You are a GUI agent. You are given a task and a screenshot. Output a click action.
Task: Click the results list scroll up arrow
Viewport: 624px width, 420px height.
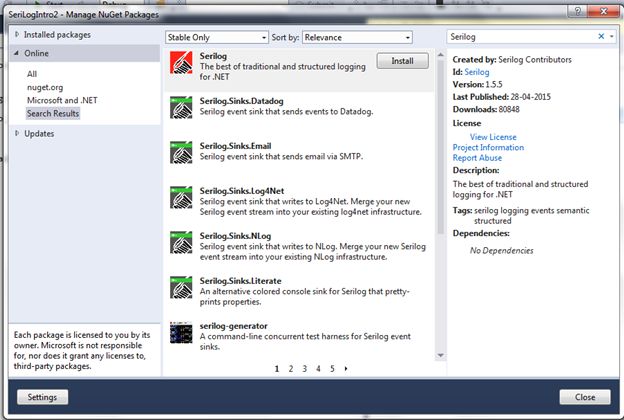click(441, 55)
